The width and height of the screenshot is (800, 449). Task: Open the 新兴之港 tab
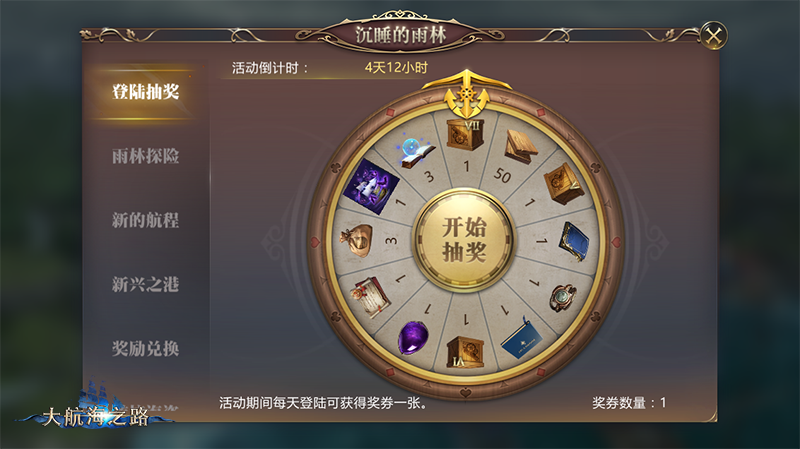[145, 285]
